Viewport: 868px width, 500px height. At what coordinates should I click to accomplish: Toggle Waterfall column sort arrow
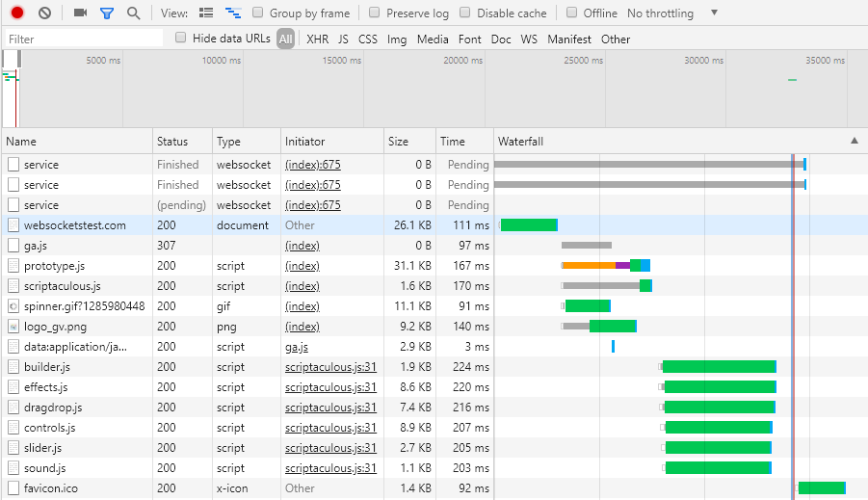point(855,142)
